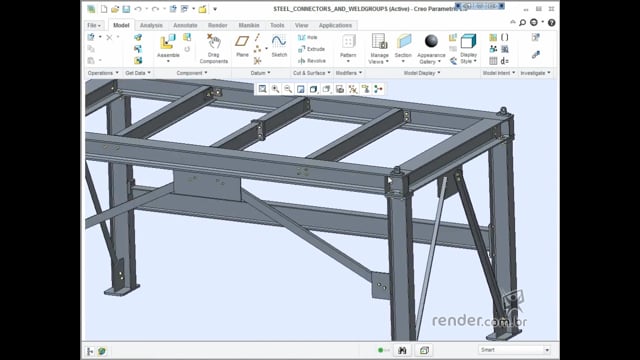Create a datum Point
The image size is (640, 360).
point(258,49)
